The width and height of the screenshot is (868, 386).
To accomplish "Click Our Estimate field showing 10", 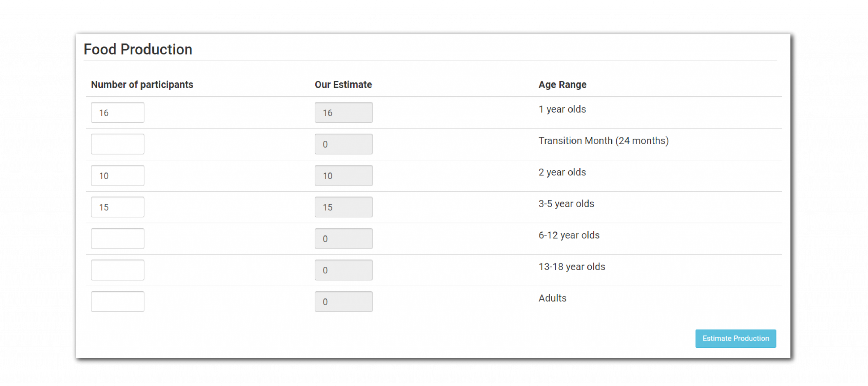I will (343, 176).
